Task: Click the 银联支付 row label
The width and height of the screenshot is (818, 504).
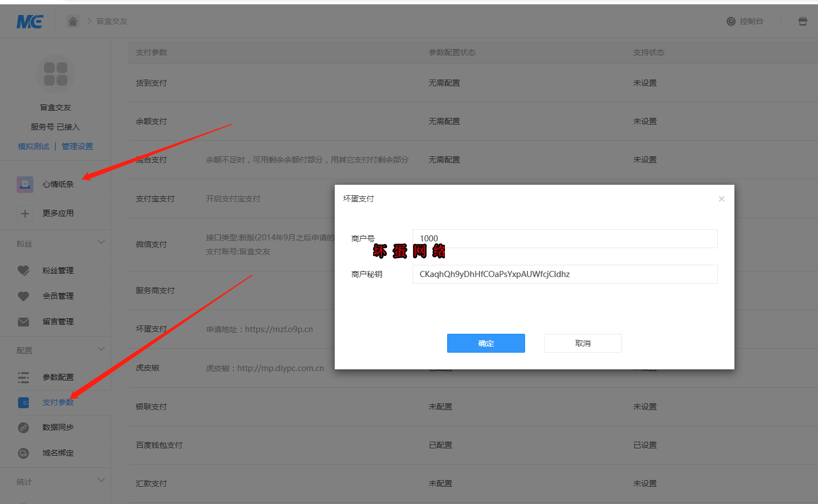Action: pos(151,407)
